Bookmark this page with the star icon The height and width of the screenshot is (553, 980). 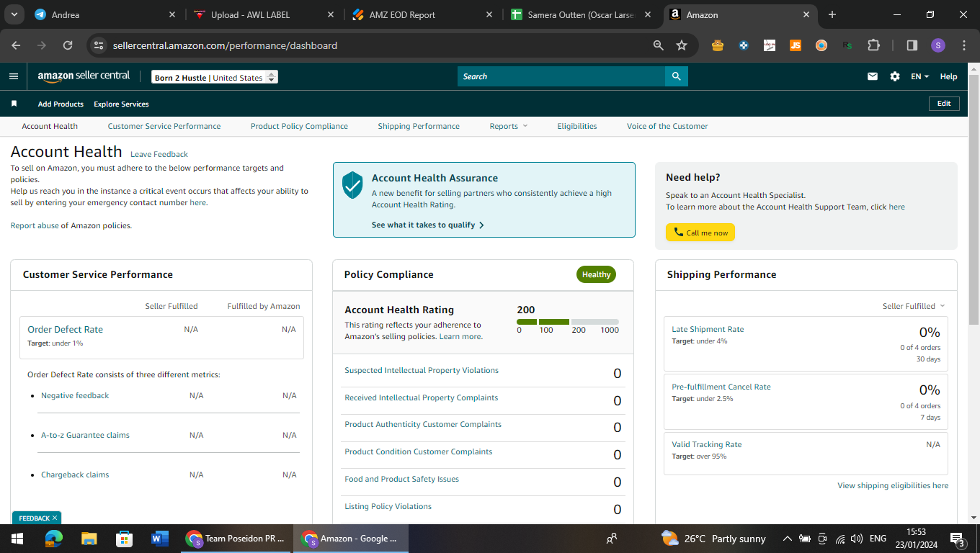coord(682,45)
